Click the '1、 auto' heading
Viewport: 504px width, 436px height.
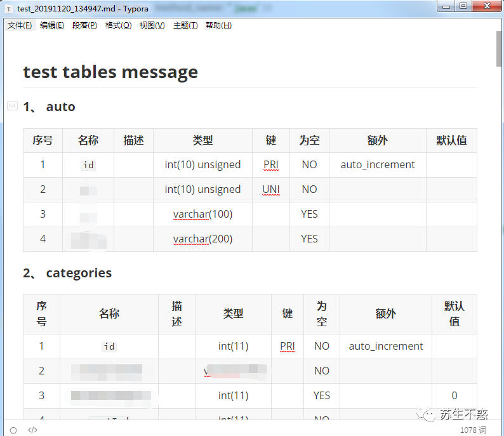[x=49, y=107]
